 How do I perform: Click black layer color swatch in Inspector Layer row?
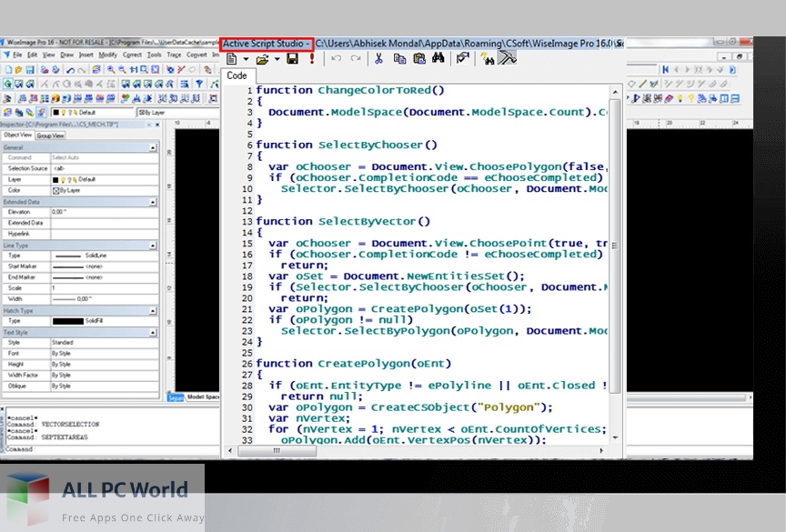[55, 179]
